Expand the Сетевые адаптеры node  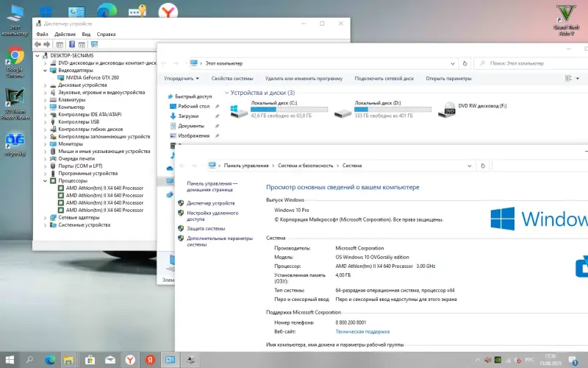[45, 217]
